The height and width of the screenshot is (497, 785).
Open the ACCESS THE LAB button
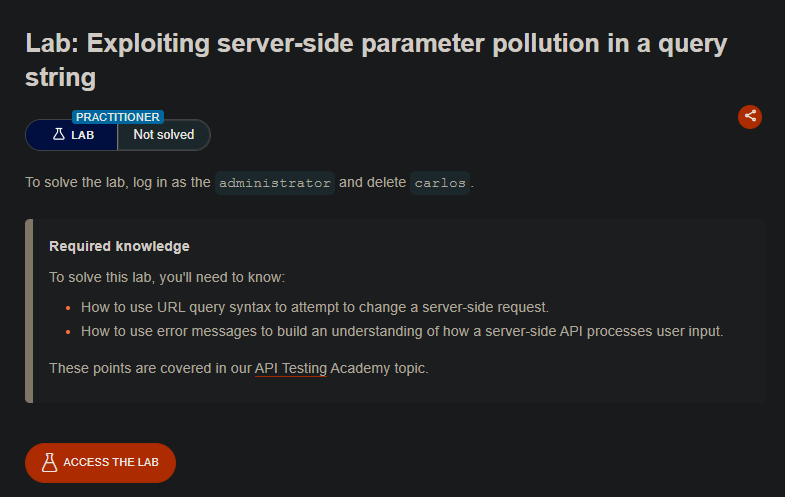tap(100, 462)
